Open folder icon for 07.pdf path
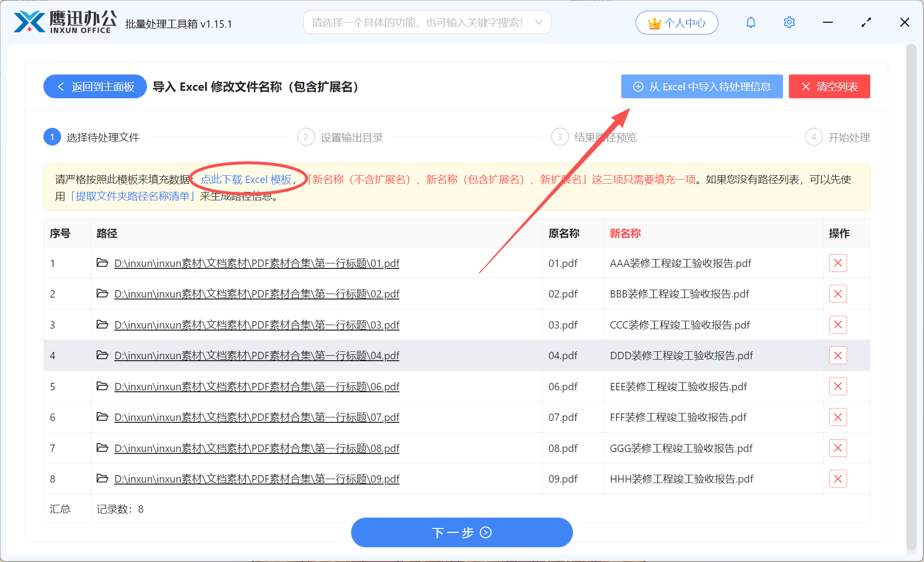 coord(102,417)
